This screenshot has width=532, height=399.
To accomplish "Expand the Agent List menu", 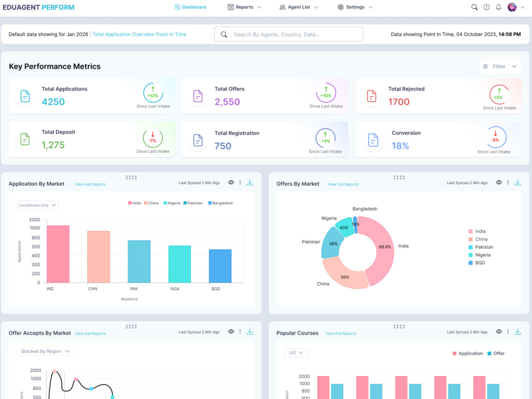I will coord(299,7).
